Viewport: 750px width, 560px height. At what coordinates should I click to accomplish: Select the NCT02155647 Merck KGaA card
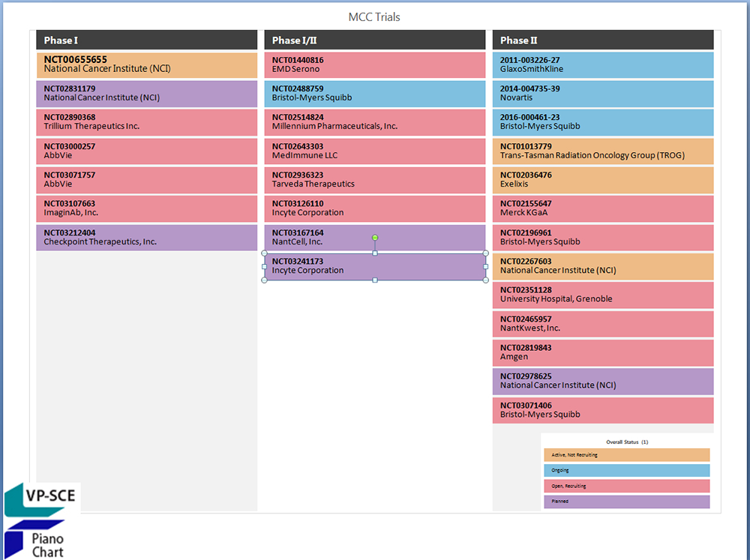coord(603,209)
